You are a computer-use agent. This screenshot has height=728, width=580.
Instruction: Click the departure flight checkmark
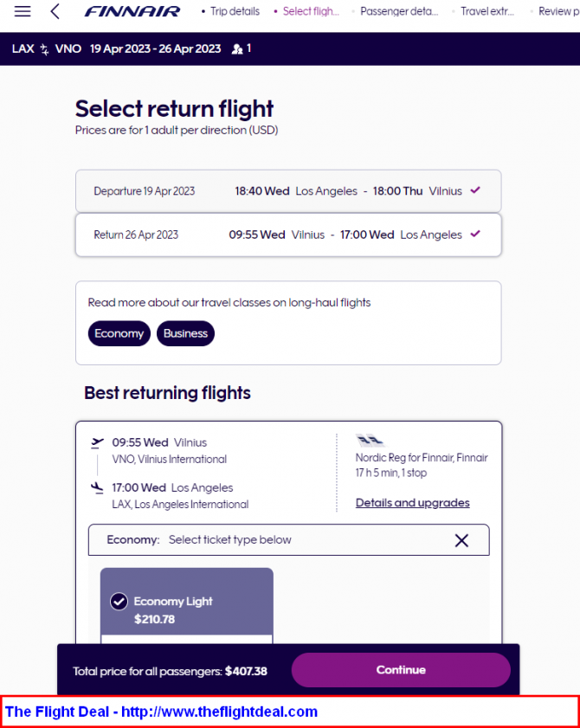pyautogui.click(x=475, y=190)
